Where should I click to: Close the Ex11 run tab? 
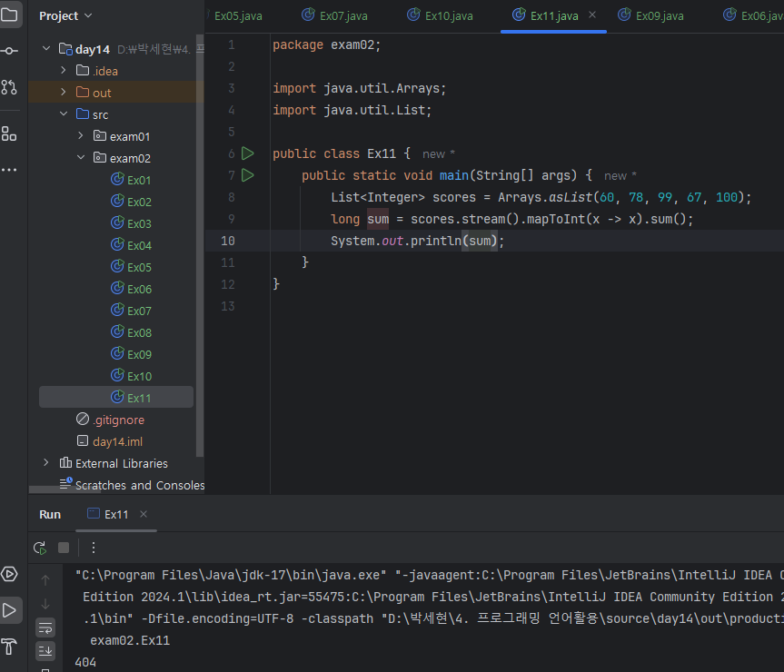[144, 514]
